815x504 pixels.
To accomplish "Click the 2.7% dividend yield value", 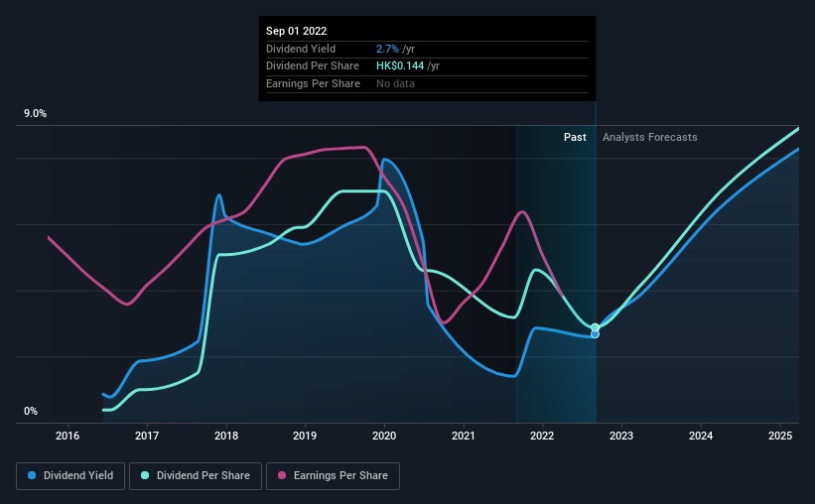I will coord(387,49).
